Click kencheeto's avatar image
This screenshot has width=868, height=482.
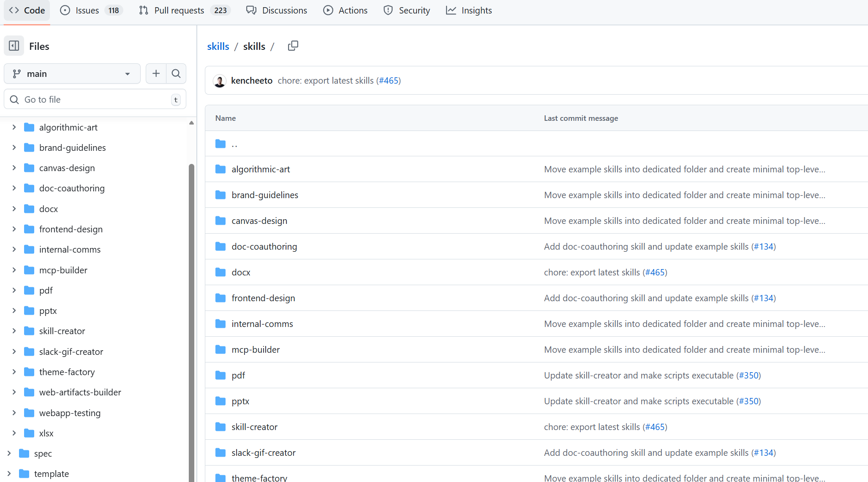tap(220, 81)
